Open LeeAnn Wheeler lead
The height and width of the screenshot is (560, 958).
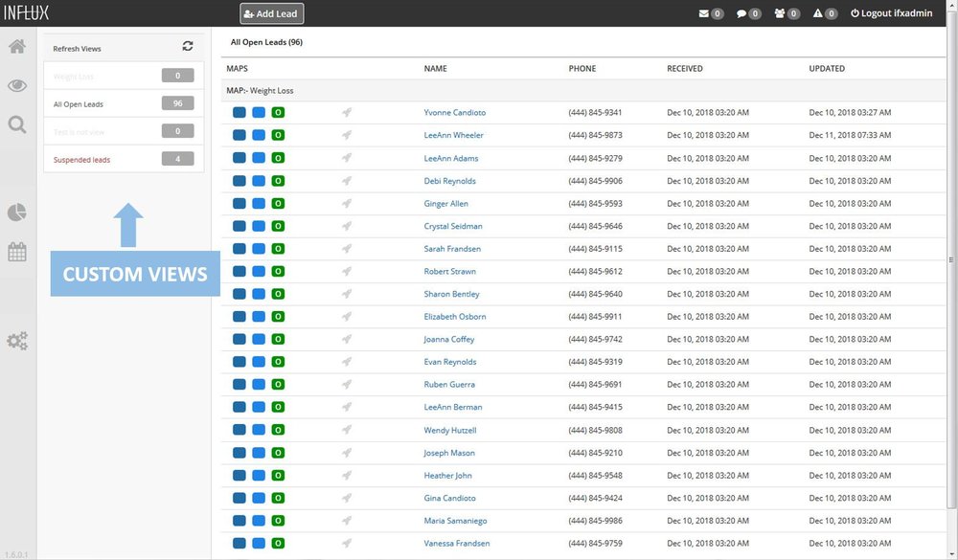click(453, 135)
